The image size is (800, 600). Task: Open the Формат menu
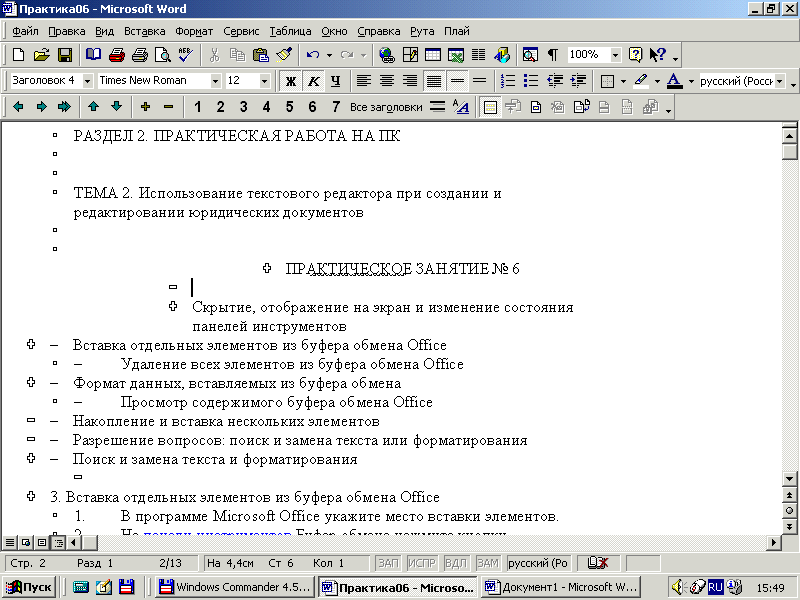194,31
